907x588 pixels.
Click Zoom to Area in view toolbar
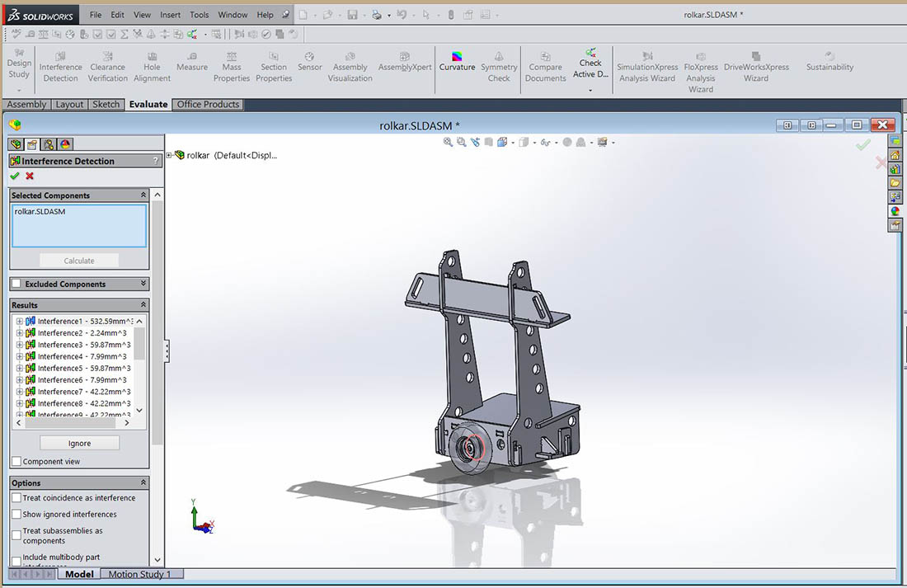tap(461, 142)
